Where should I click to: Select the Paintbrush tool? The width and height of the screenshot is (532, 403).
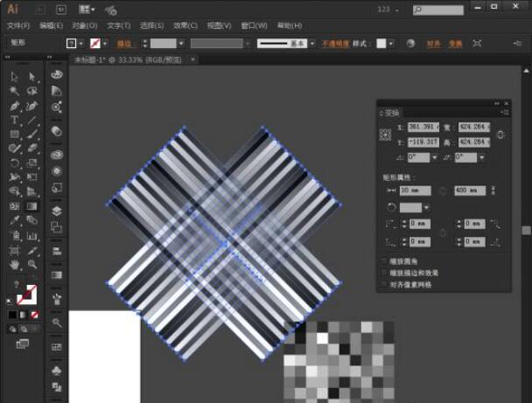click(31, 135)
